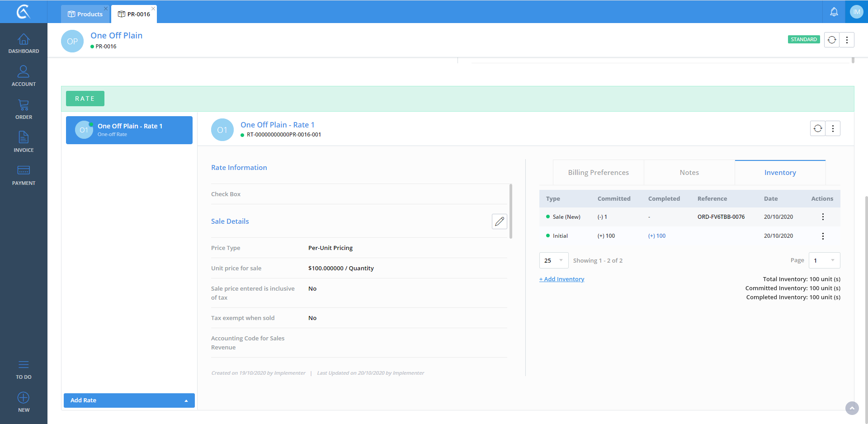Viewport: 868px width, 424px height.
Task: Refresh the One Off Plain product header
Action: click(831, 40)
